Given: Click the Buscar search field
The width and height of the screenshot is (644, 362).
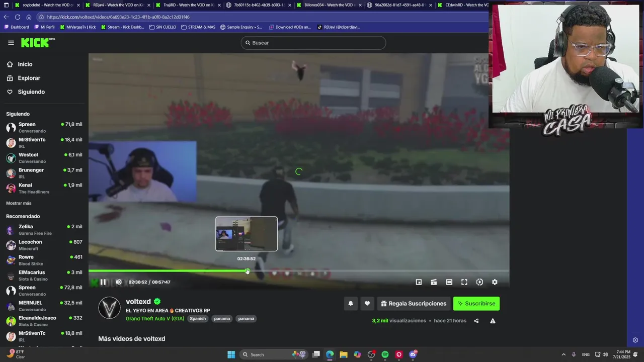Looking at the screenshot, I should pyautogui.click(x=313, y=43).
